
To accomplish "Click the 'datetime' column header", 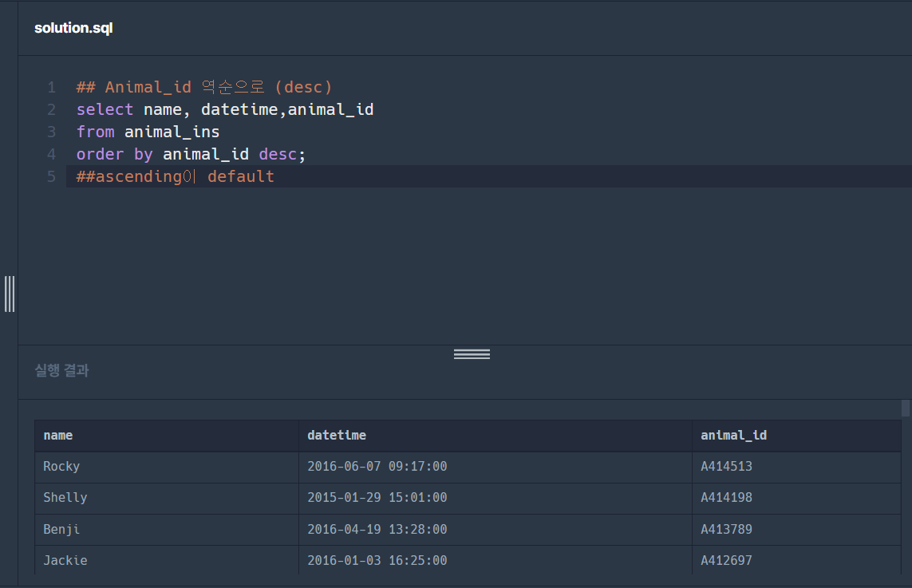I will [495, 436].
